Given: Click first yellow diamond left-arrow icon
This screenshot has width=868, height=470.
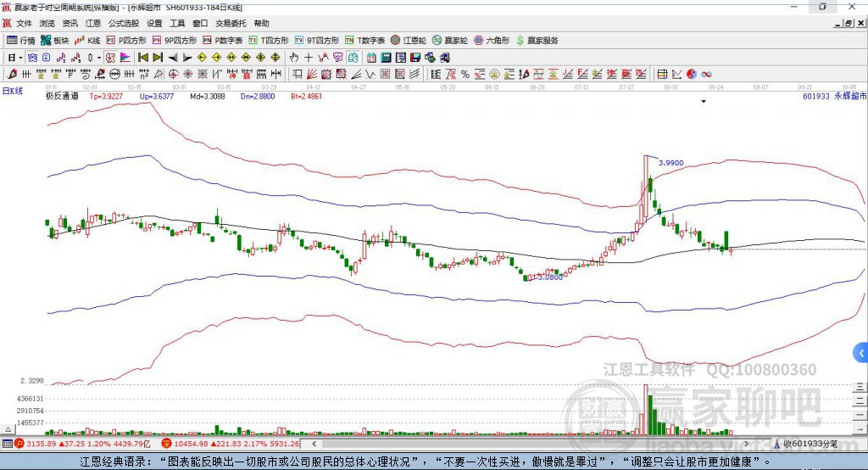Looking at the screenshot, I should (202, 58).
